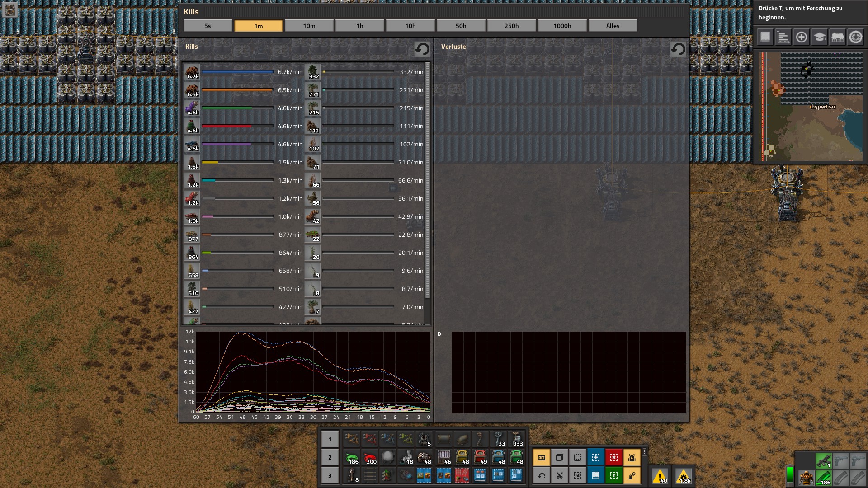The height and width of the screenshot is (488, 868).
Task: Select the 50h time range
Action: [461, 26]
